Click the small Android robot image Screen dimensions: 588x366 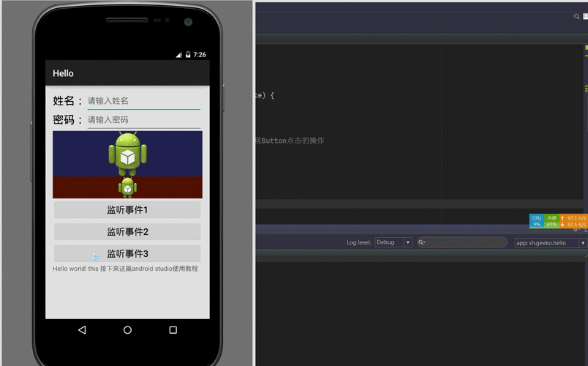click(127, 187)
